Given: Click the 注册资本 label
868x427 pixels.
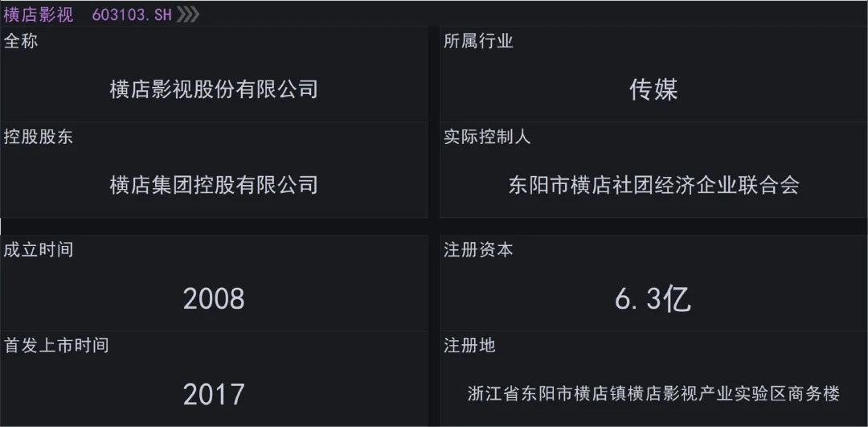Looking at the screenshot, I should tap(478, 250).
